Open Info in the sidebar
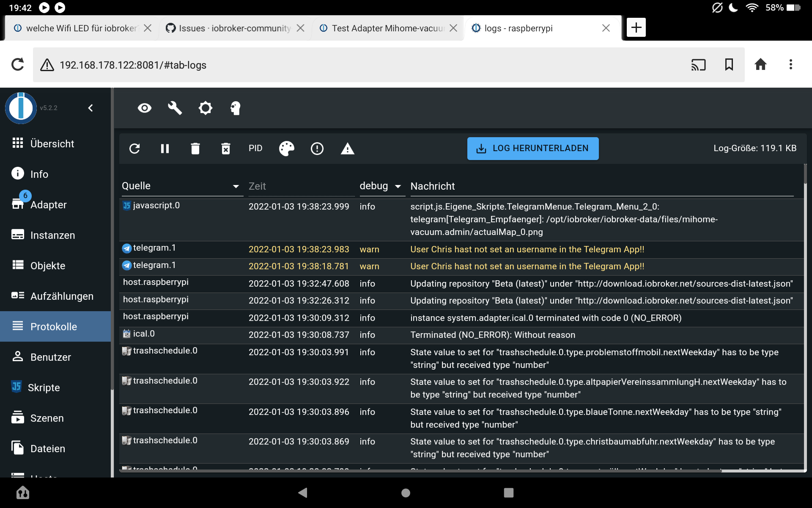812x508 pixels. [55, 174]
